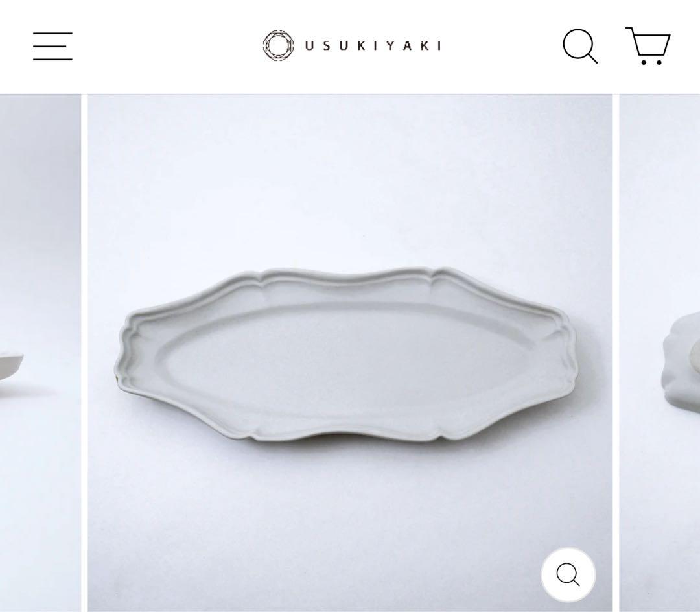Click the circular USUKIYAKI logo emblem
Image resolution: width=700 pixels, height=612 pixels.
(278, 45)
